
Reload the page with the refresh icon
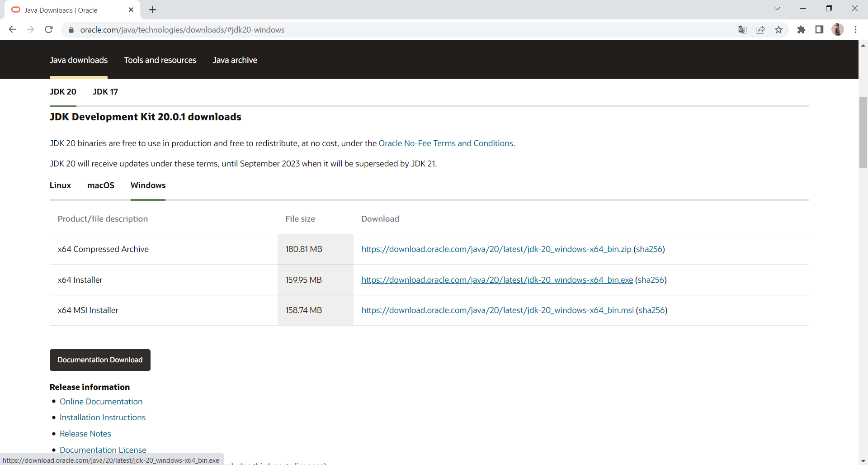[x=49, y=30]
